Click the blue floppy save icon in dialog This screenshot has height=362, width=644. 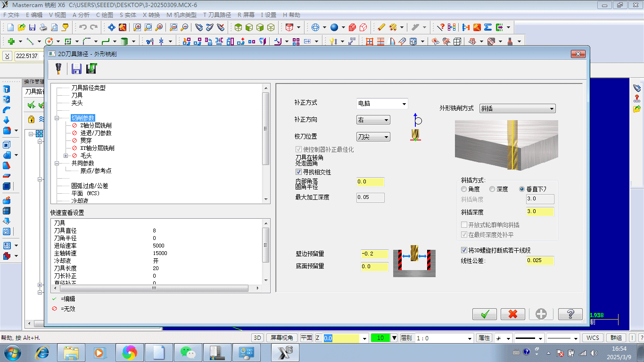pyautogui.click(x=76, y=69)
